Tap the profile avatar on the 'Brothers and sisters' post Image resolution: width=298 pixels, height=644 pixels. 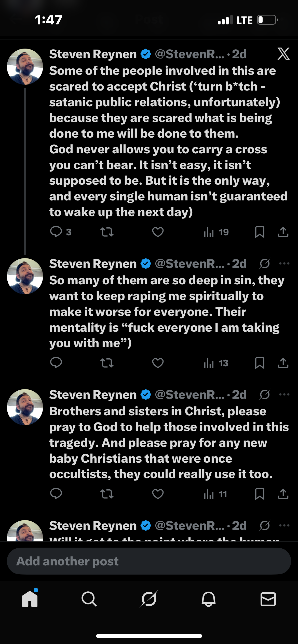point(25,407)
